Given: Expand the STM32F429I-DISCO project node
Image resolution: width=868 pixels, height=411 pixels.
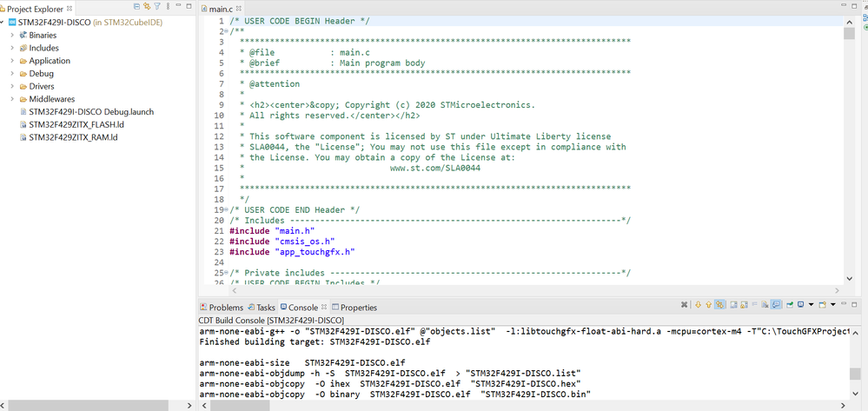Looking at the screenshot, I should (x=3, y=22).
